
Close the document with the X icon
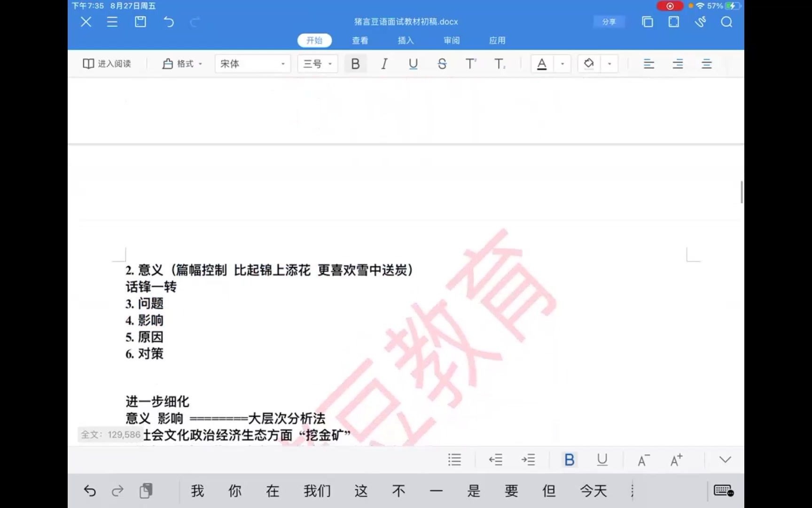click(x=86, y=22)
